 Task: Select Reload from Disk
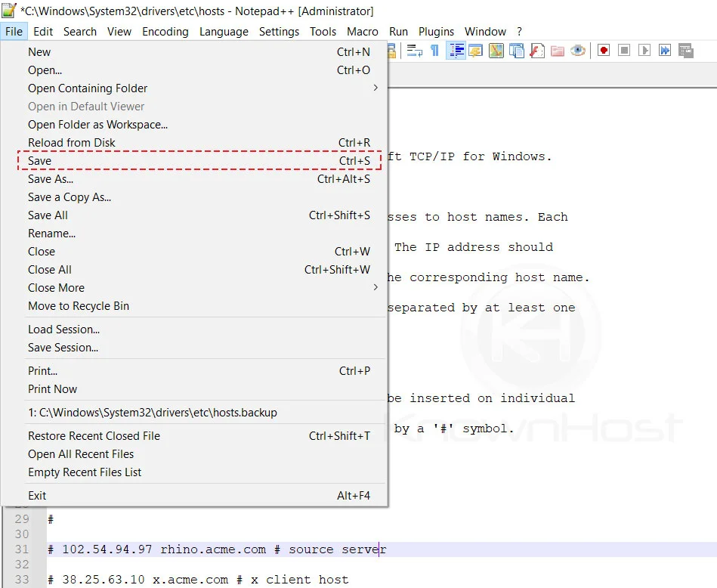click(x=72, y=142)
